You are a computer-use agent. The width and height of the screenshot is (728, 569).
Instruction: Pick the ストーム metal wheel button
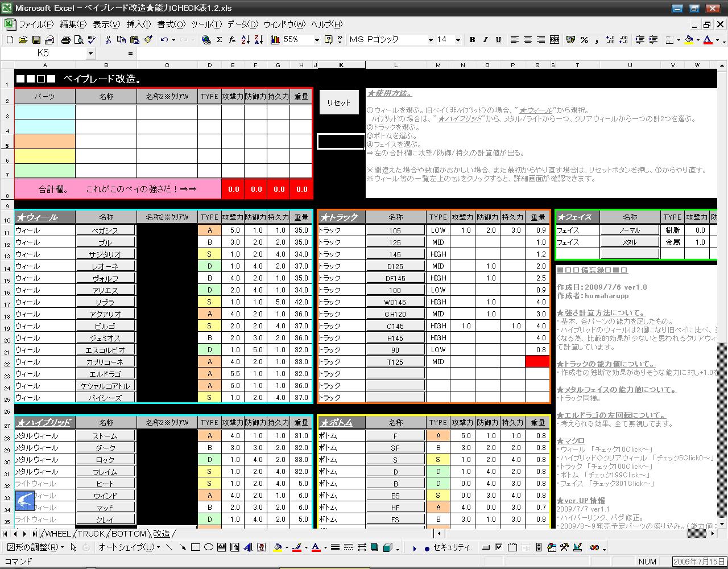coord(106,436)
